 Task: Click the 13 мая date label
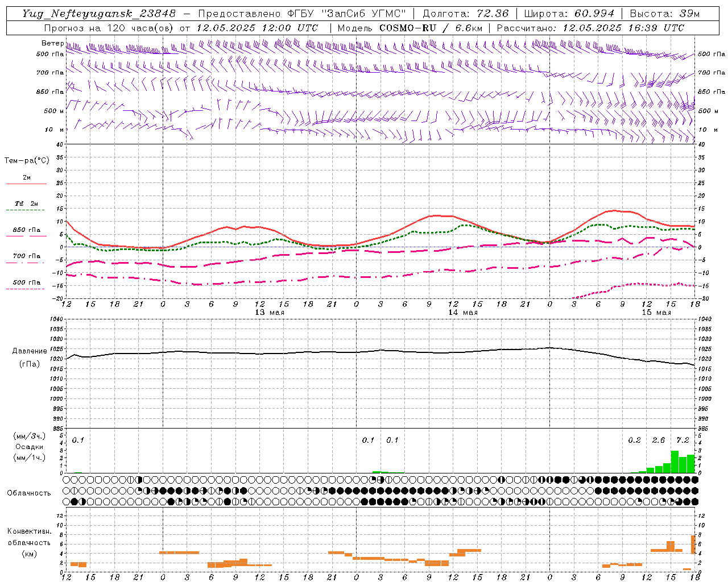pyautogui.click(x=270, y=313)
